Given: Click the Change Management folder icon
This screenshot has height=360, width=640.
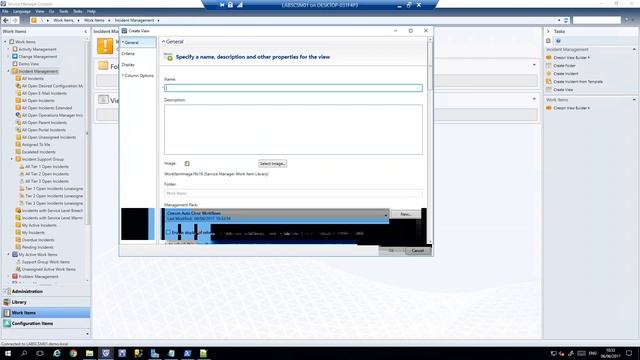Looking at the screenshot, I should click(15, 56).
